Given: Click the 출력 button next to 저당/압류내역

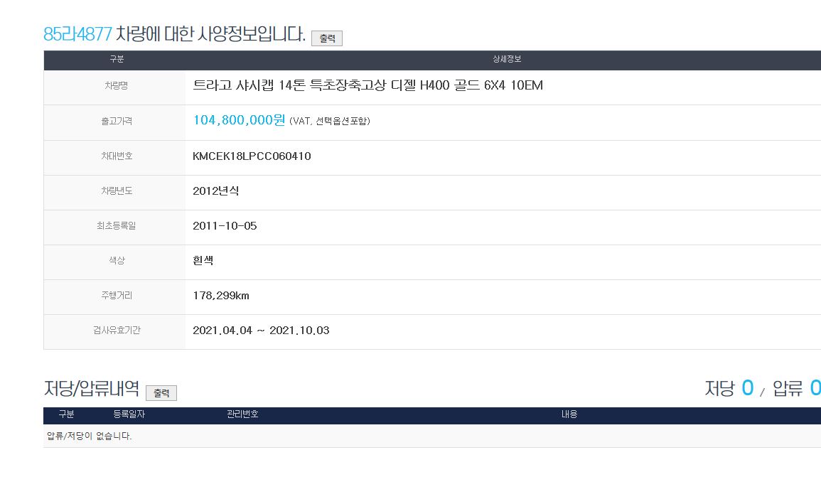Looking at the screenshot, I should click(x=161, y=392).
